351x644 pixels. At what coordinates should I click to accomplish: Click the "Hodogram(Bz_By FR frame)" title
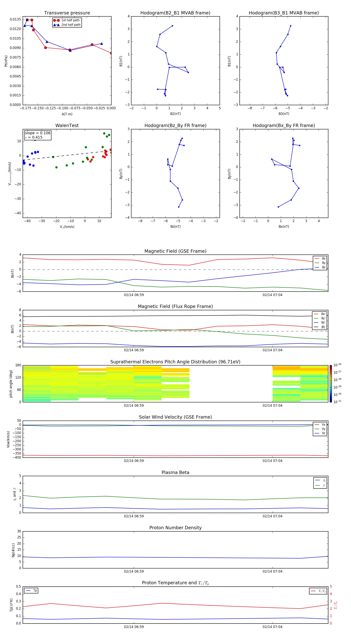(175, 125)
